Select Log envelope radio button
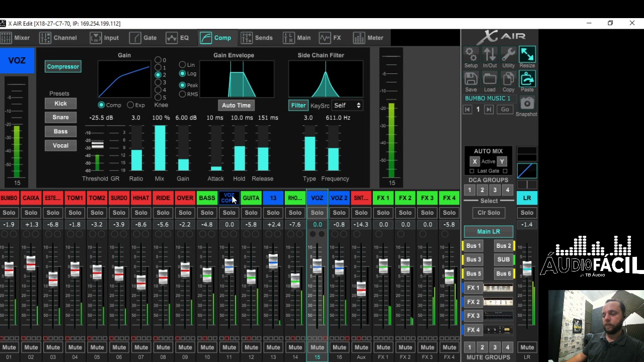 [182, 73]
